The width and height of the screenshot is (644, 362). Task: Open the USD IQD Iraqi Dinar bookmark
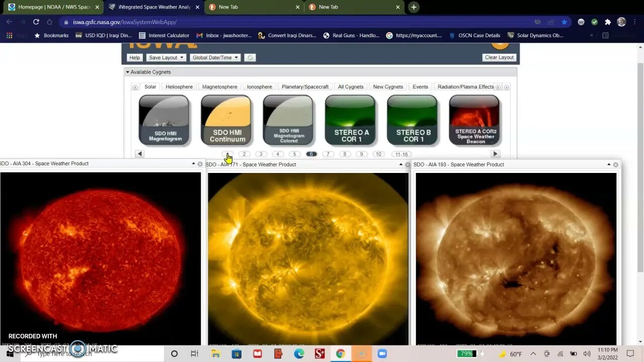coord(103,35)
